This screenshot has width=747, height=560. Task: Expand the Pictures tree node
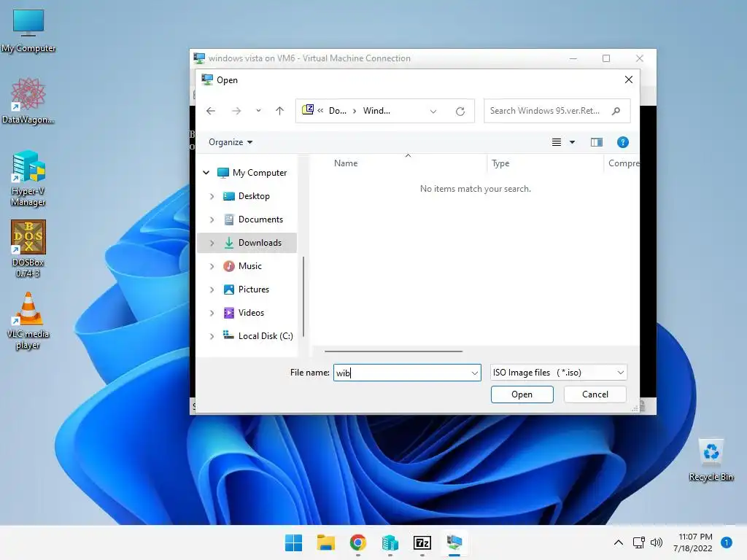tap(212, 289)
